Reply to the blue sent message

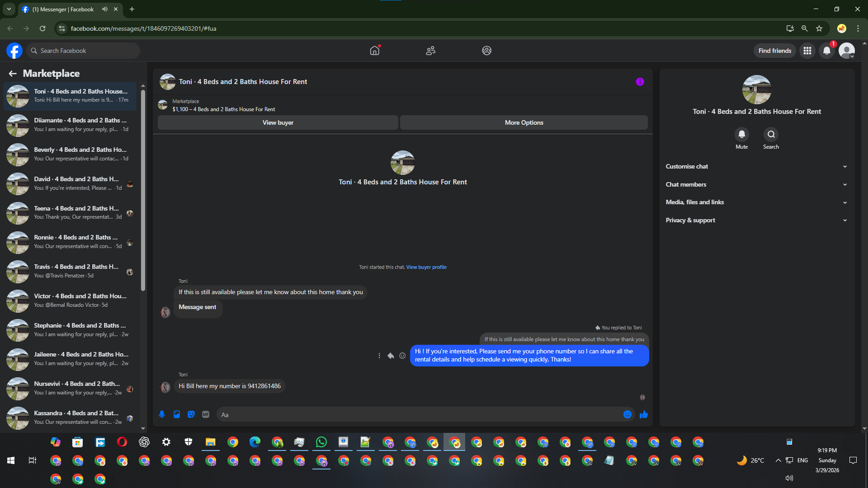pos(391,356)
